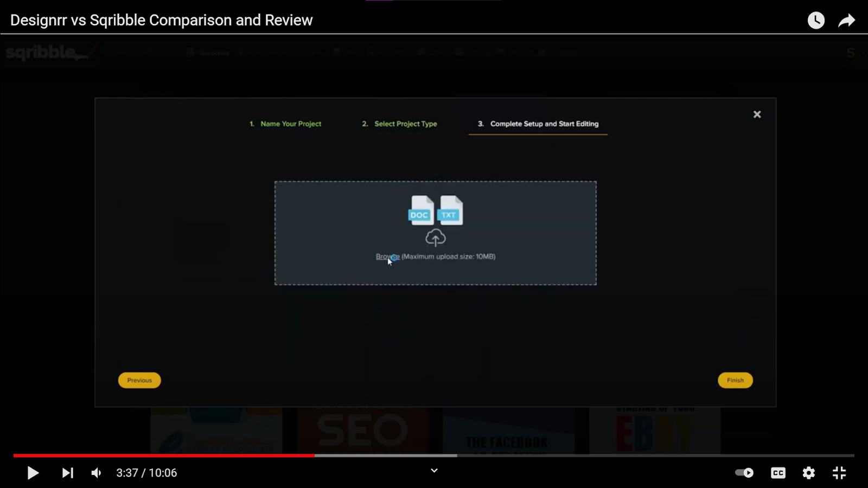The height and width of the screenshot is (488, 868).
Task: Click the Browse upload link
Action: tap(387, 256)
